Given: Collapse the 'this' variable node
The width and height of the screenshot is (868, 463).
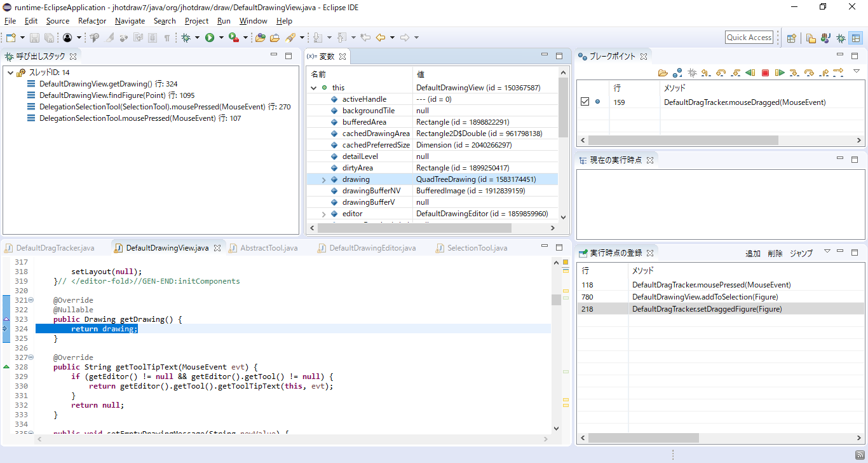Looking at the screenshot, I should coord(313,88).
